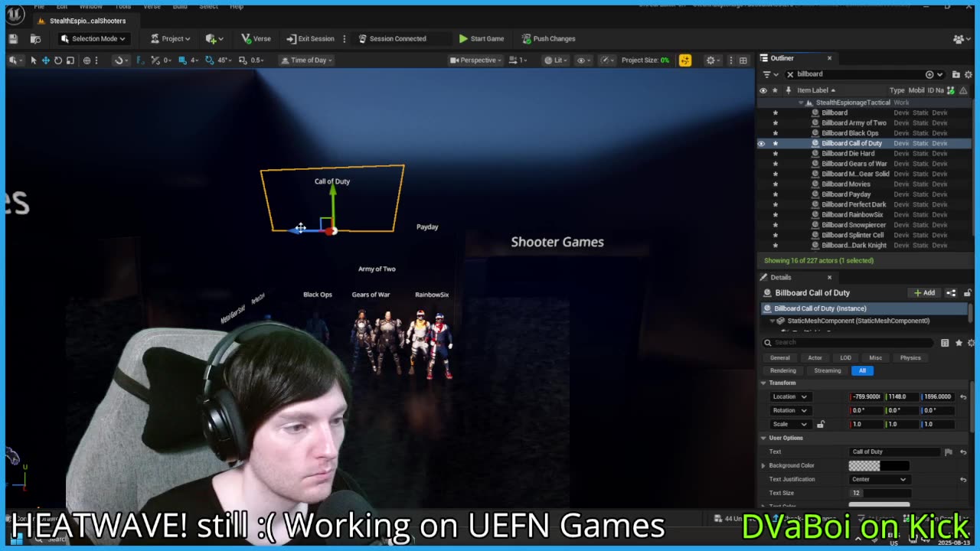This screenshot has height=551, width=980.
Task: Select the StealthEspio..calShooters level tab
Action: 87,21
